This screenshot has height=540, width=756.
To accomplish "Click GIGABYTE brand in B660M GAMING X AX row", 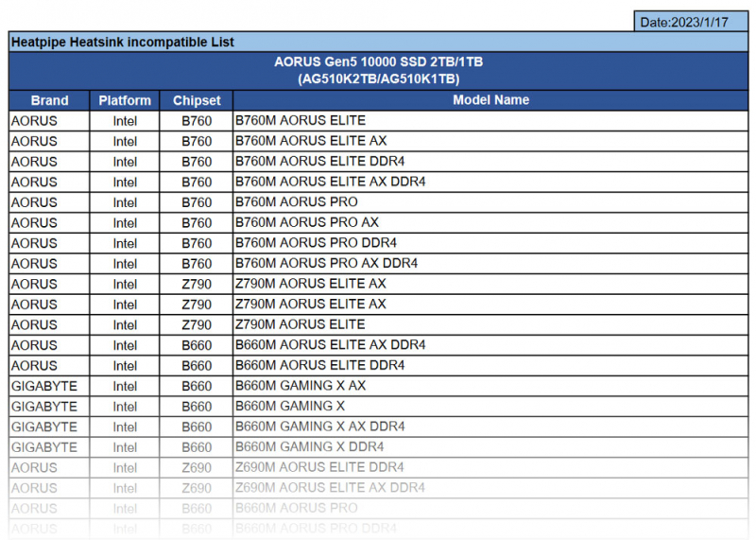I will [x=43, y=386].
